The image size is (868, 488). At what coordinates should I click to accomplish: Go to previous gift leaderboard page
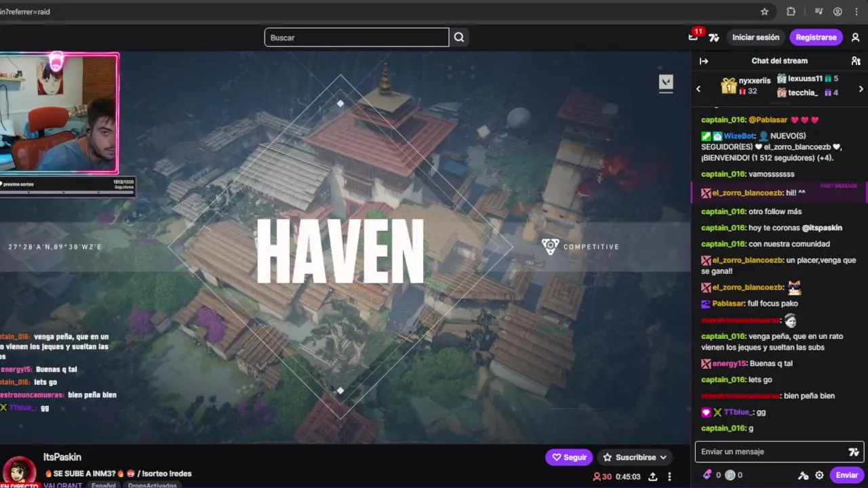[x=698, y=89]
